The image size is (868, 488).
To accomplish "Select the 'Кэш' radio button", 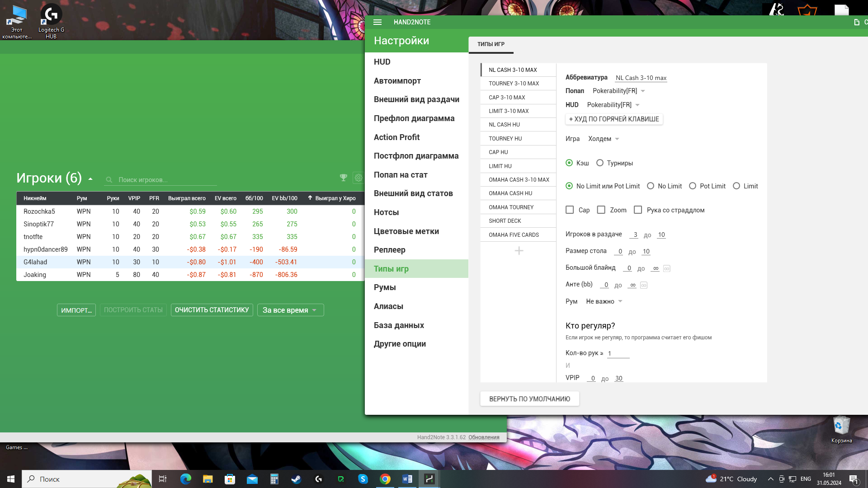I will (x=569, y=163).
